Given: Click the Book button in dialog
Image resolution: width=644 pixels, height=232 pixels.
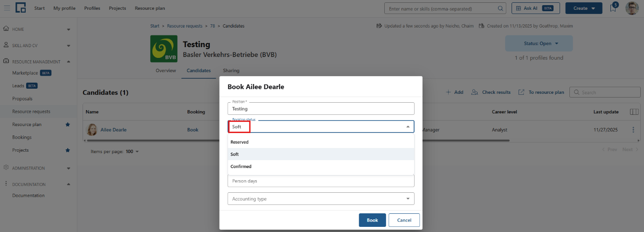Looking at the screenshot, I should coord(372,220).
